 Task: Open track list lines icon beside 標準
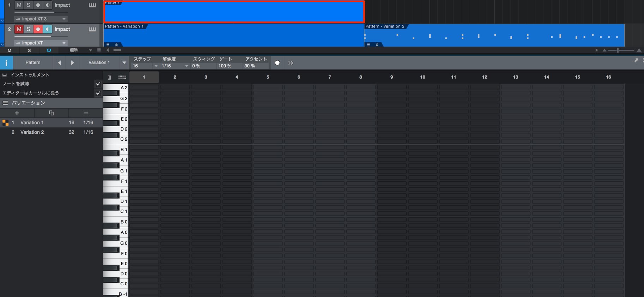[x=99, y=50]
